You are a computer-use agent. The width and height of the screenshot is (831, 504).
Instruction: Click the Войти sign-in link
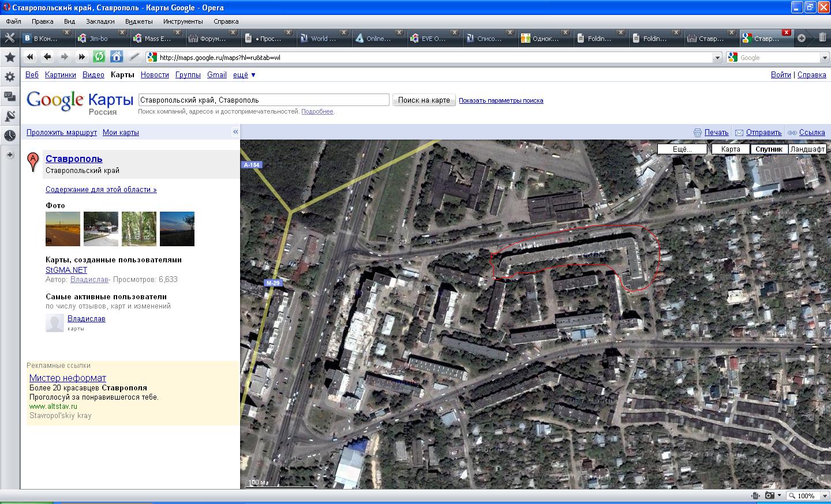pyautogui.click(x=781, y=75)
